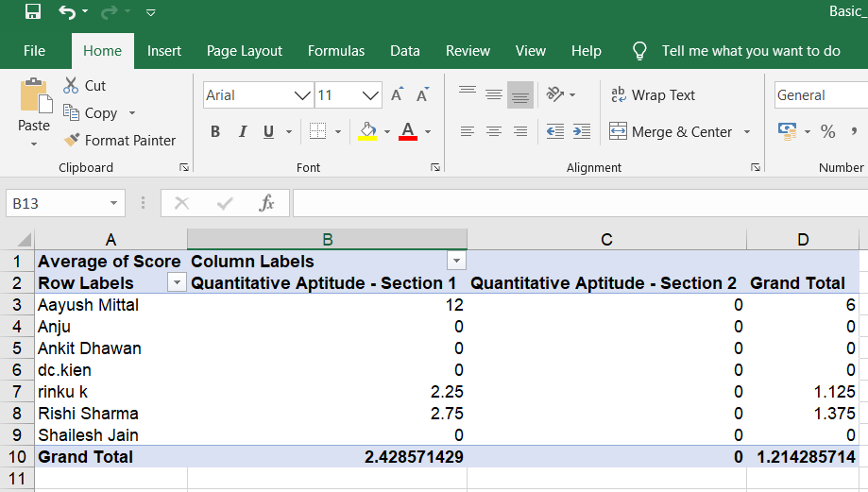
Task: Customize the Quick Access Toolbar
Action: tap(150, 12)
